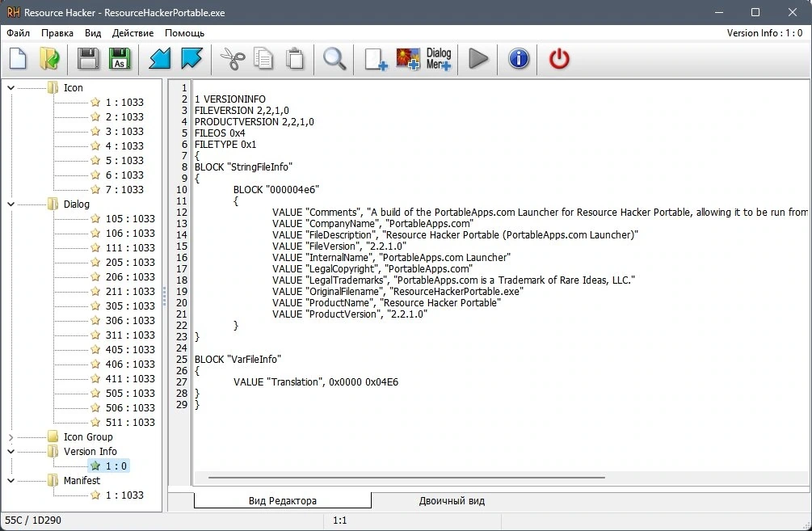Screen dimensions: 812x531
Task: Click the Version Info folder label
Action: pyautogui.click(x=90, y=451)
